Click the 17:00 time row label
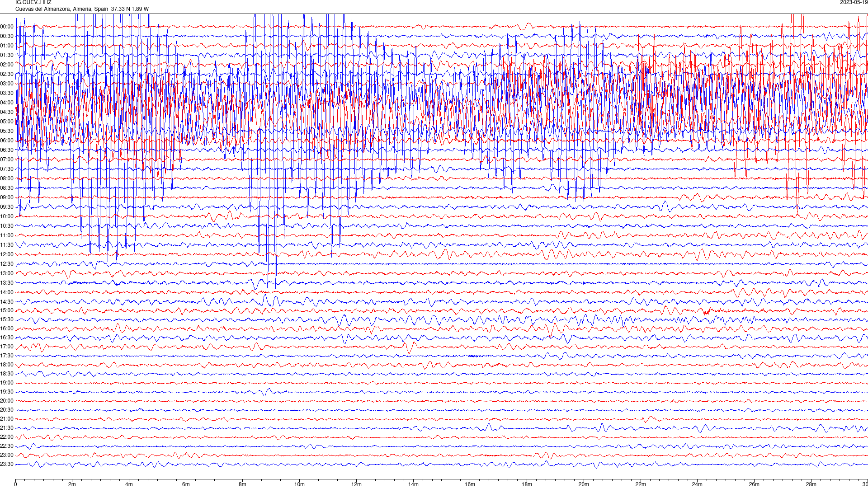The width and height of the screenshot is (868, 488). [x=7, y=347]
